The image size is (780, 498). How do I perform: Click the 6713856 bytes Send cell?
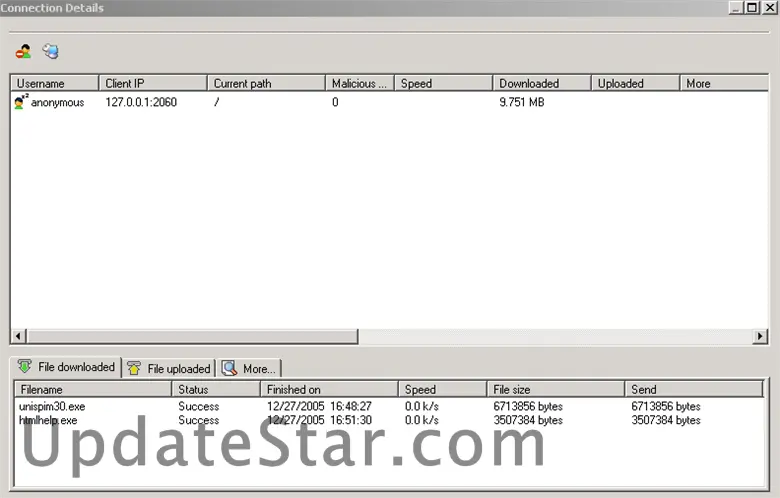tap(666, 406)
